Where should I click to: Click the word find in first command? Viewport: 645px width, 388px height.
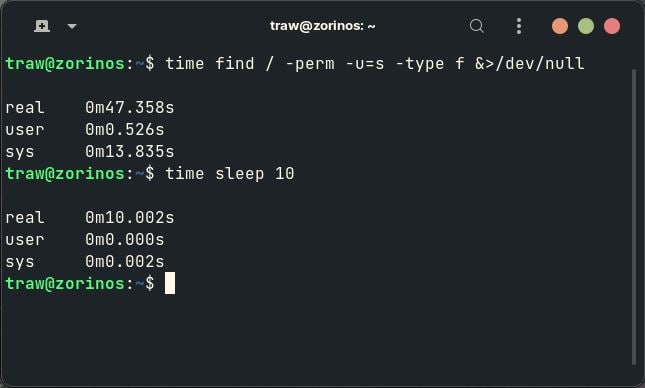pyautogui.click(x=235, y=64)
